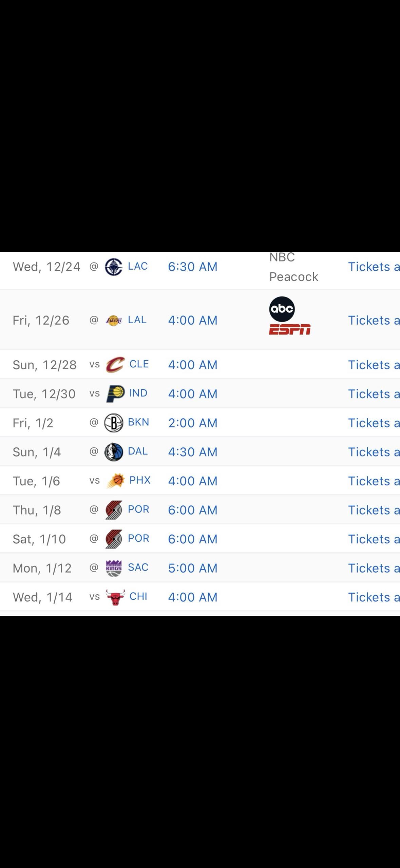The width and height of the screenshot is (400, 868).
Task: Click the ABC network logo
Action: coord(282,309)
